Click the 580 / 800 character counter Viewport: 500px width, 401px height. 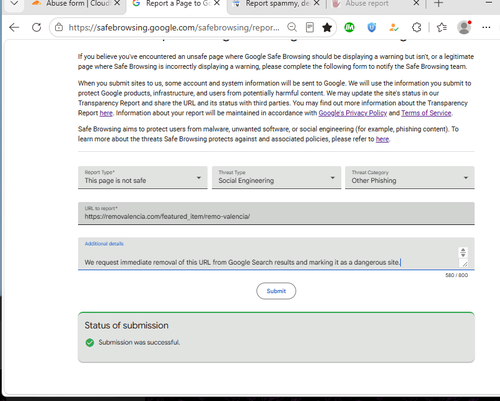[x=456, y=275]
